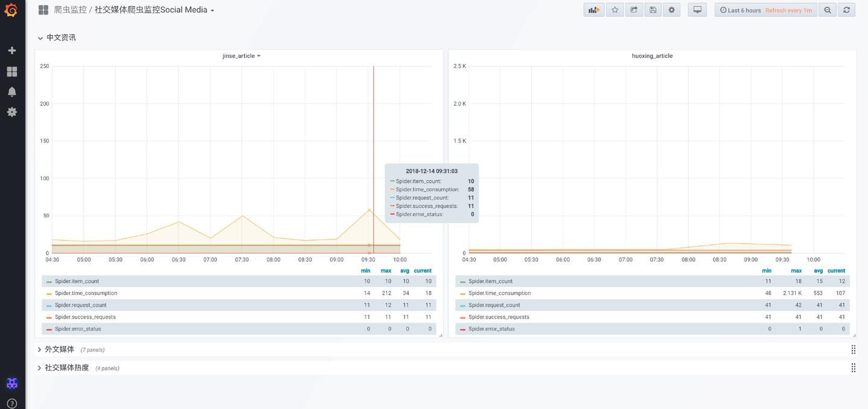Toggle Spider.time_consumption series in huoxing_article legend
868x409 pixels.
[500, 293]
